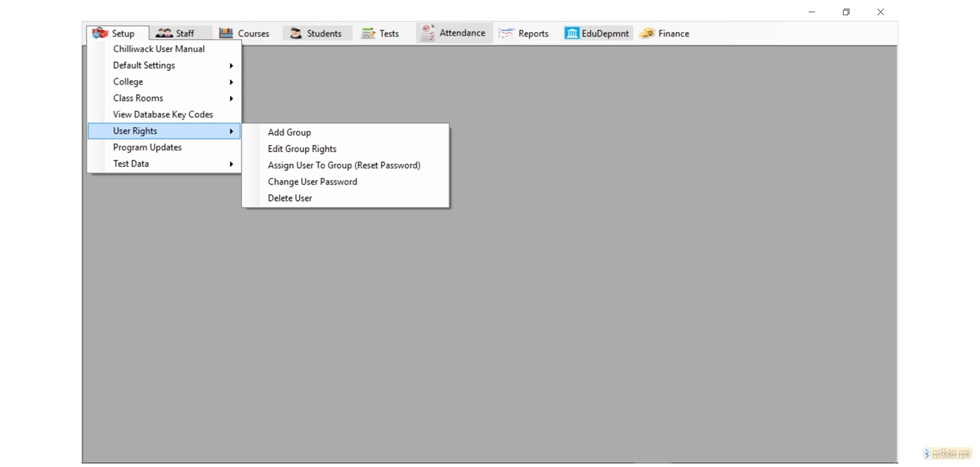980x467 pixels.
Task: Click the Students menu icon
Action: pos(296,33)
